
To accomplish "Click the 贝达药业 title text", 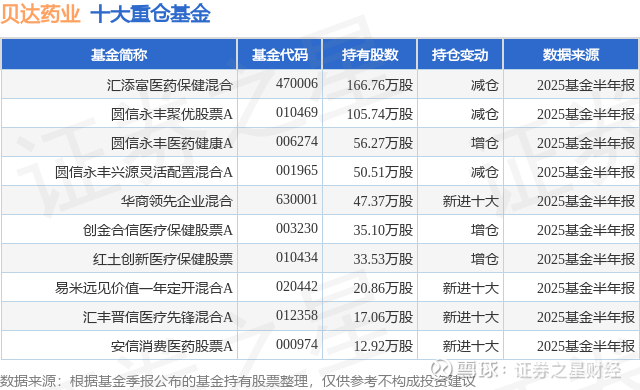I will [40, 13].
